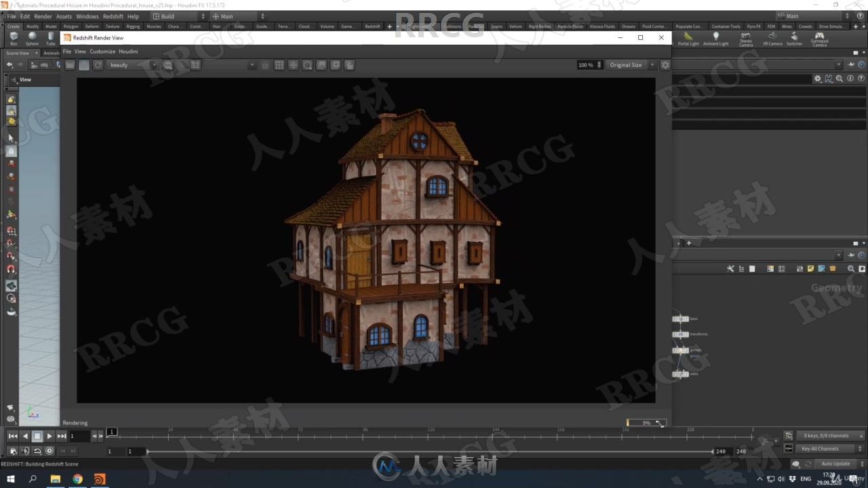The height and width of the screenshot is (488, 868).
Task: Switch to the Polygon shelf tab
Action: tap(71, 26)
